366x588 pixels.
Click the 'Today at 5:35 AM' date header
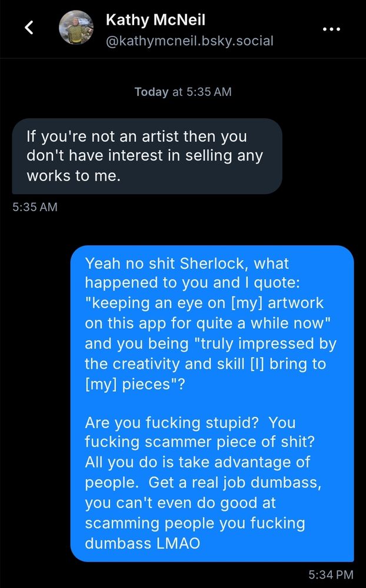pos(183,92)
